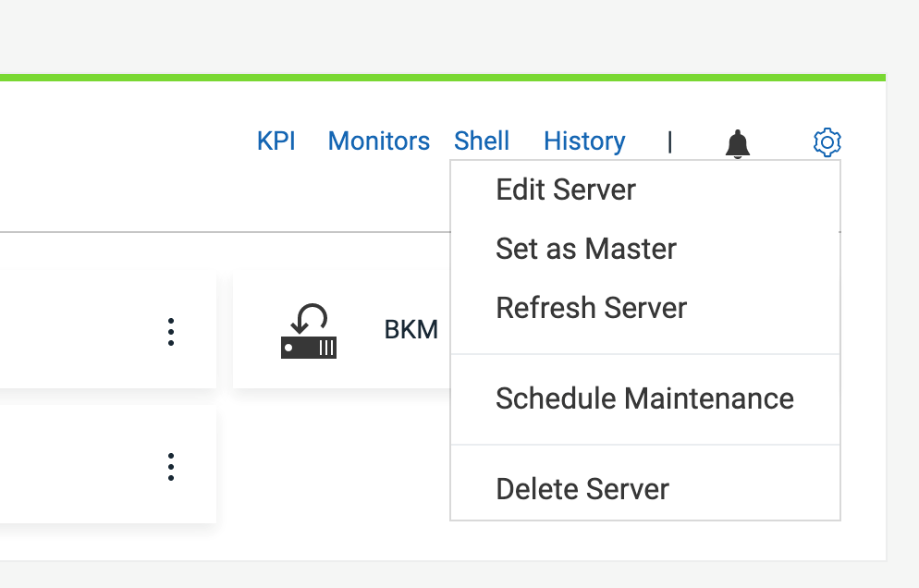Click the BKM label text

pos(410,330)
